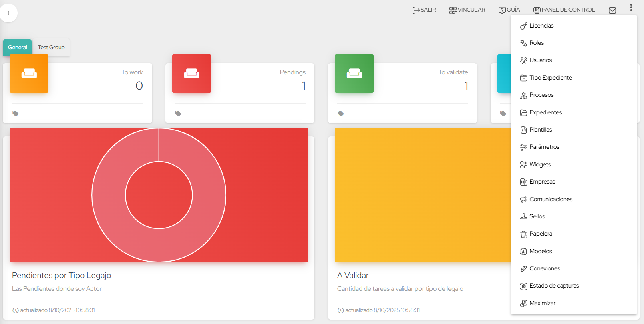This screenshot has width=644, height=324.
Task: Choose Widgets in the dropdown menu
Action: click(x=540, y=164)
